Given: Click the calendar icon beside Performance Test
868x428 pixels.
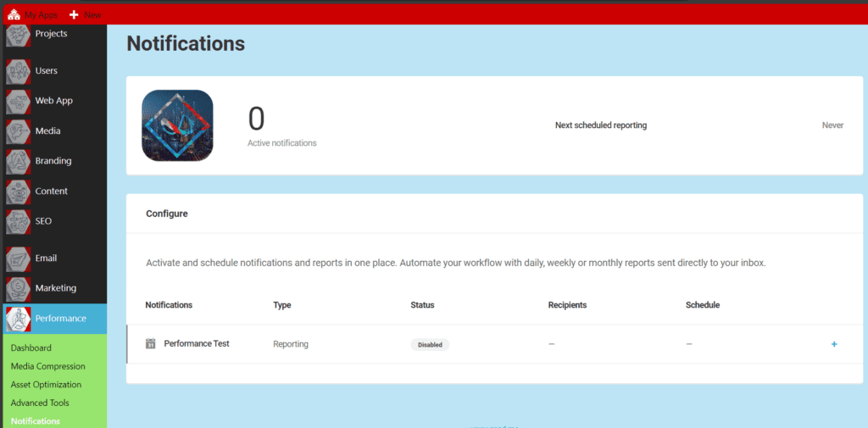Looking at the screenshot, I should pos(150,344).
